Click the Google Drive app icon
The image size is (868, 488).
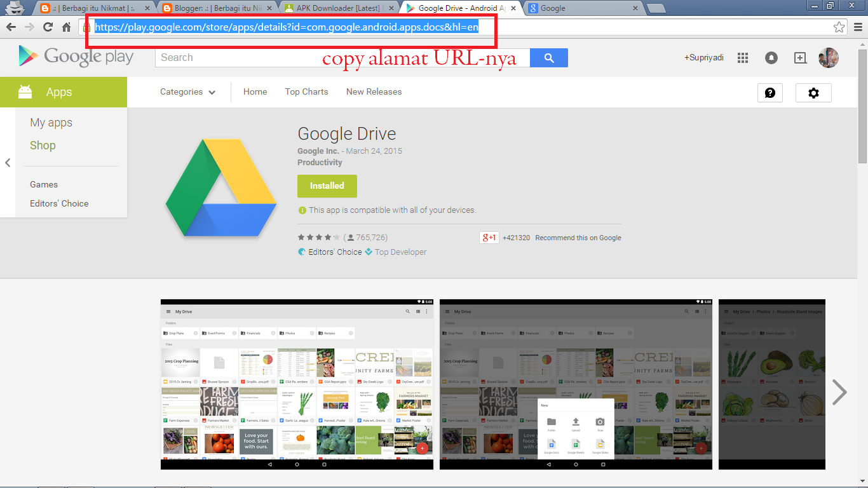(221, 188)
